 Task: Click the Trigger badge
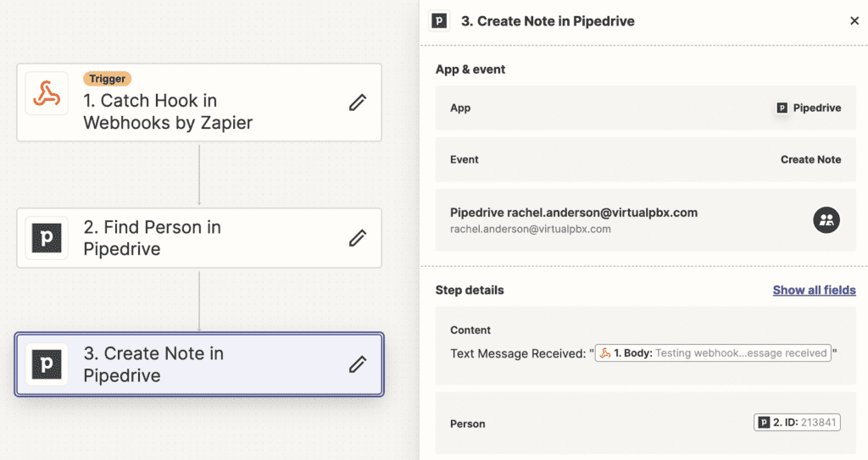click(108, 79)
